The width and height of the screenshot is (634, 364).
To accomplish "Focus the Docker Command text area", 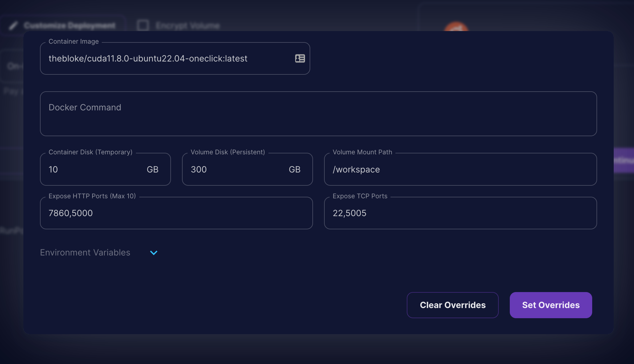I will [318, 114].
